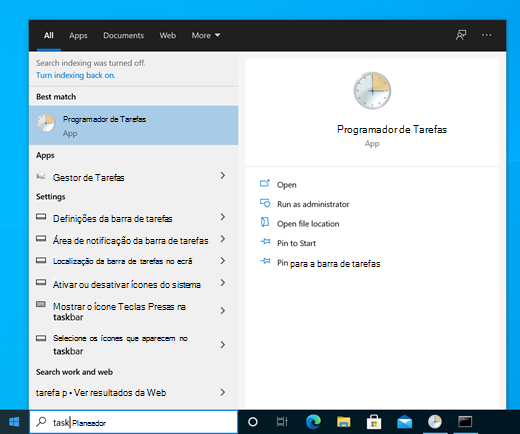Viewport: 520px width, 434px height.
Task: Open Microsoft Store from taskbar
Action: (374, 422)
